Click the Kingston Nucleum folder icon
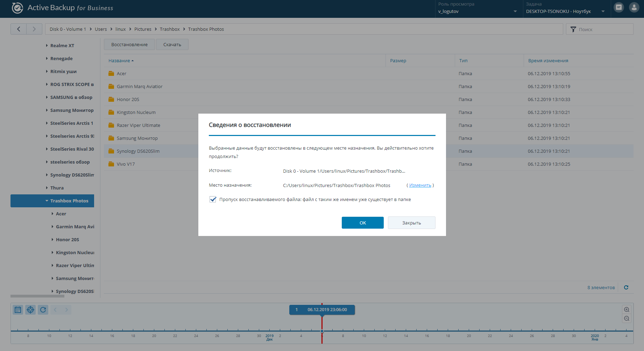The height and width of the screenshot is (351, 644). click(x=111, y=112)
